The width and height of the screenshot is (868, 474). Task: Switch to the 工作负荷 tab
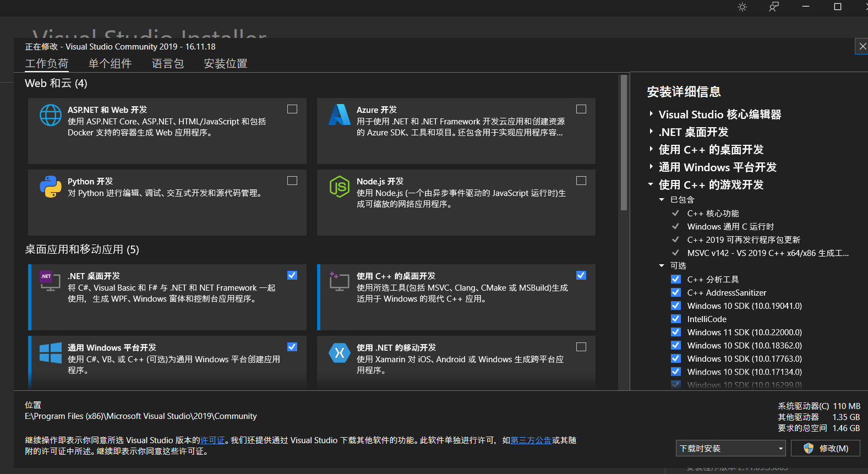[47, 63]
